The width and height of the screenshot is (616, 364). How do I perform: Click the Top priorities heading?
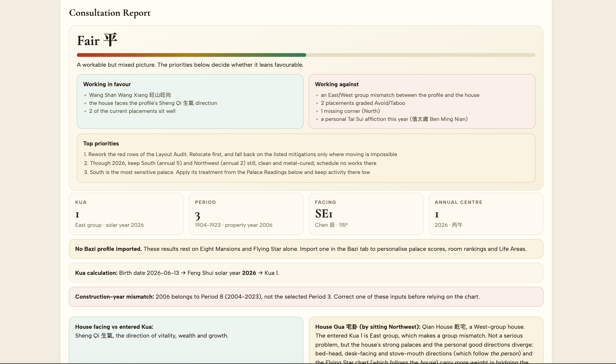click(101, 144)
